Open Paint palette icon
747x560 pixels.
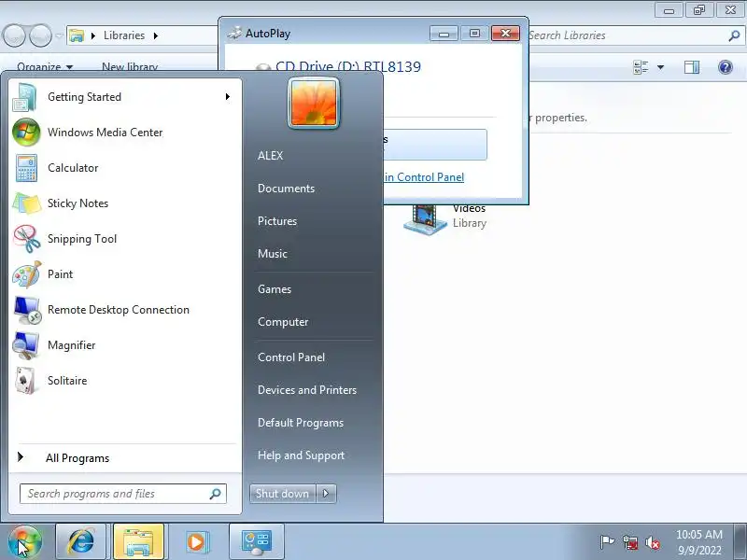click(26, 274)
